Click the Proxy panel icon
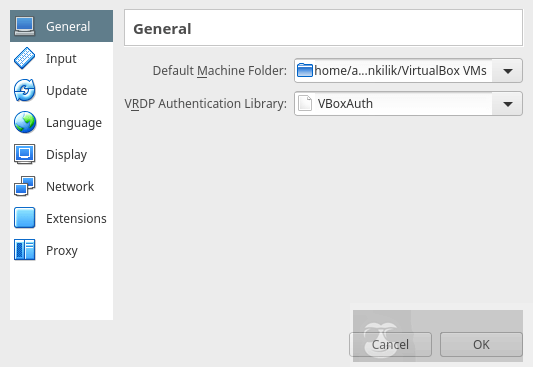533x367 pixels. point(24,250)
